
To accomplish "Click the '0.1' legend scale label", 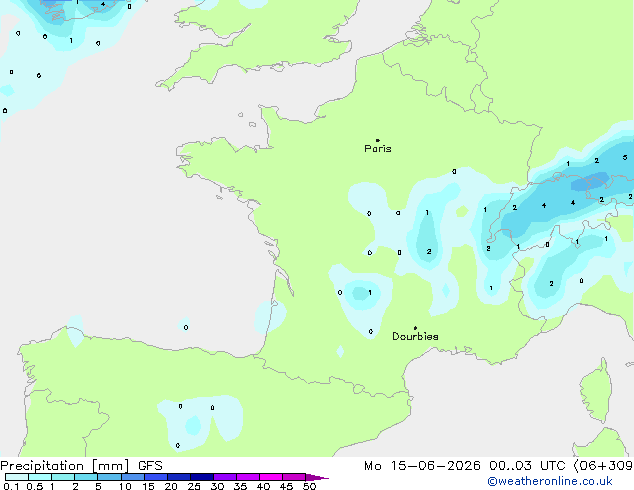I will 11,486.
